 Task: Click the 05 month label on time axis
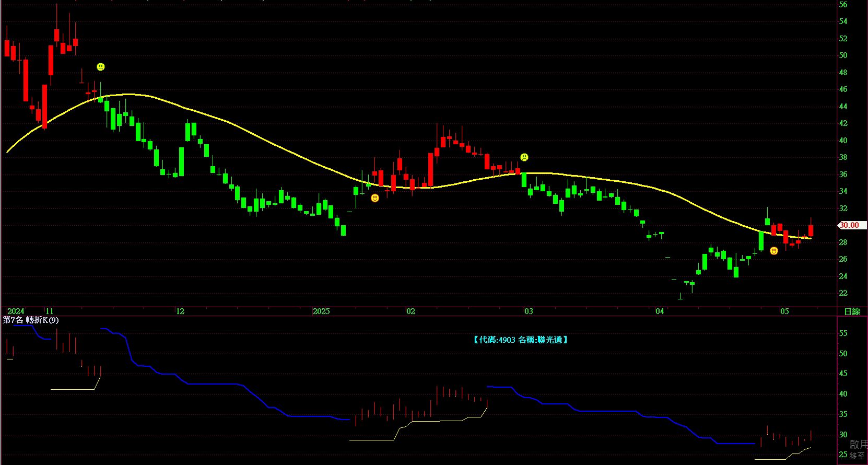coord(785,311)
